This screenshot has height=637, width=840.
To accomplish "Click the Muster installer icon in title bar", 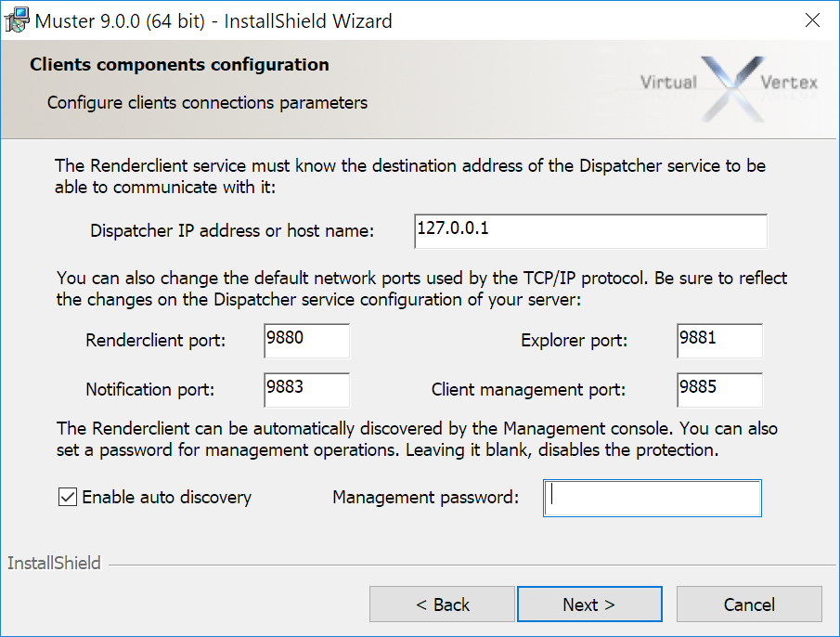I will [17, 20].
